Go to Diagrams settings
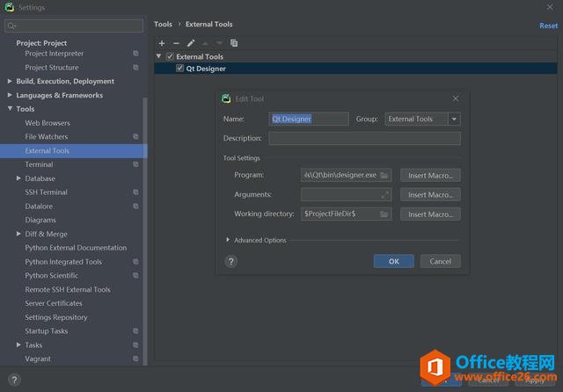This screenshot has width=563, height=392. (x=40, y=220)
